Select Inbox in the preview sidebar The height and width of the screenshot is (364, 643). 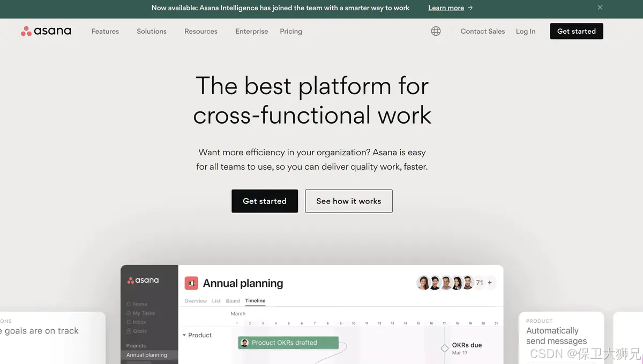[x=136, y=322]
